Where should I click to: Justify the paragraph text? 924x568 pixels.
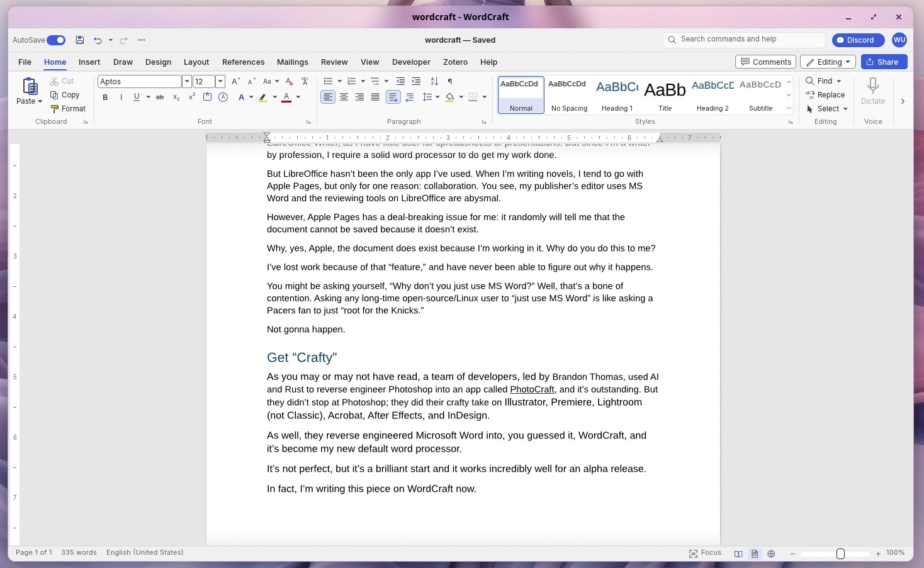(375, 97)
